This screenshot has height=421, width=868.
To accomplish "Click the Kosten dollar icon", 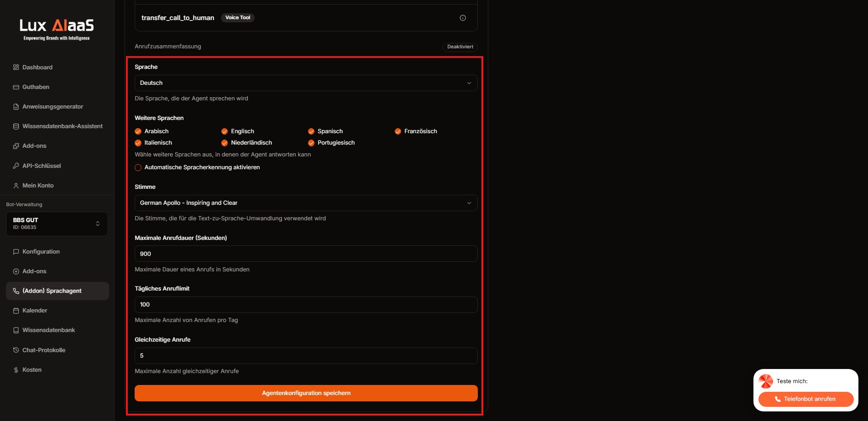I will point(16,370).
